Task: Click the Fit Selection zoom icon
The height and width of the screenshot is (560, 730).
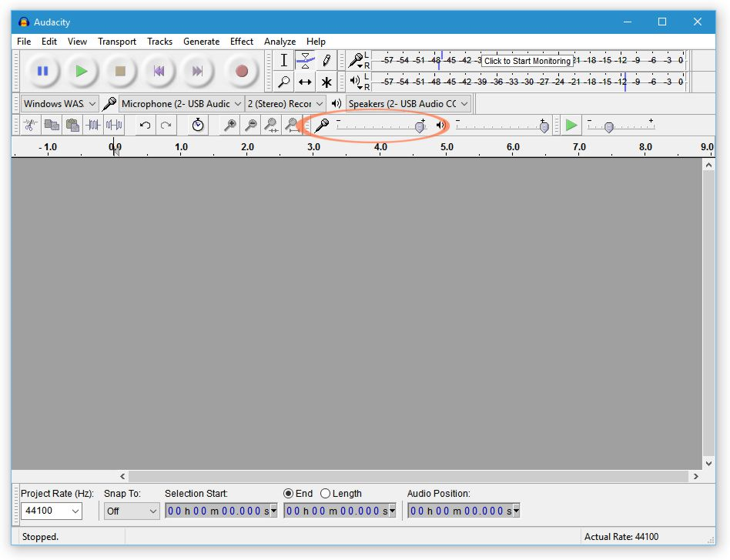Action: 271,125
